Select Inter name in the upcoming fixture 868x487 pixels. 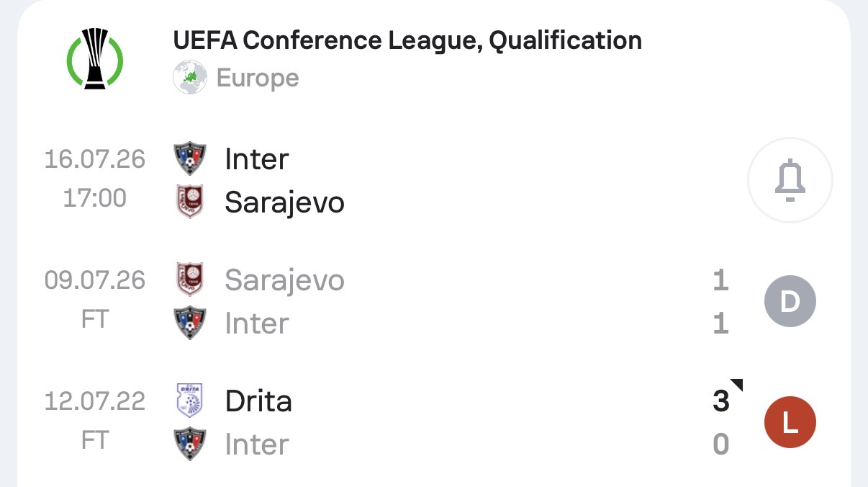pyautogui.click(x=256, y=159)
